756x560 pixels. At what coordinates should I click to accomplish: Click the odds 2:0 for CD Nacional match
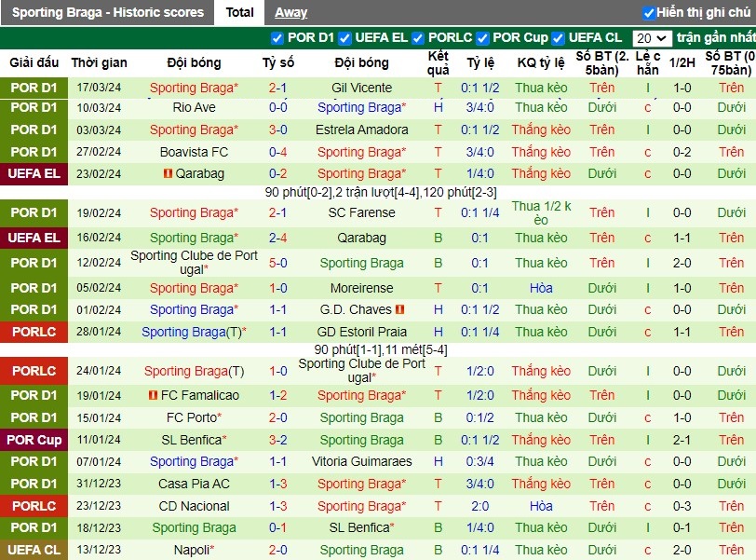tap(479, 506)
